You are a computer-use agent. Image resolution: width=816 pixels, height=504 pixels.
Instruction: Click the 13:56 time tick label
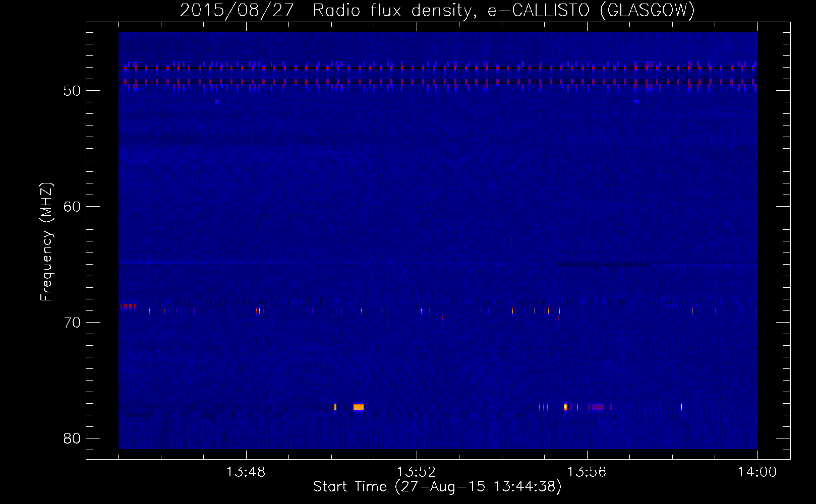[587, 472]
